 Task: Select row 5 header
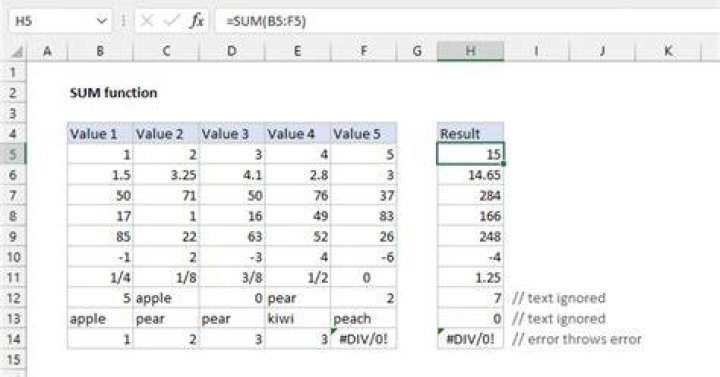coord(13,154)
